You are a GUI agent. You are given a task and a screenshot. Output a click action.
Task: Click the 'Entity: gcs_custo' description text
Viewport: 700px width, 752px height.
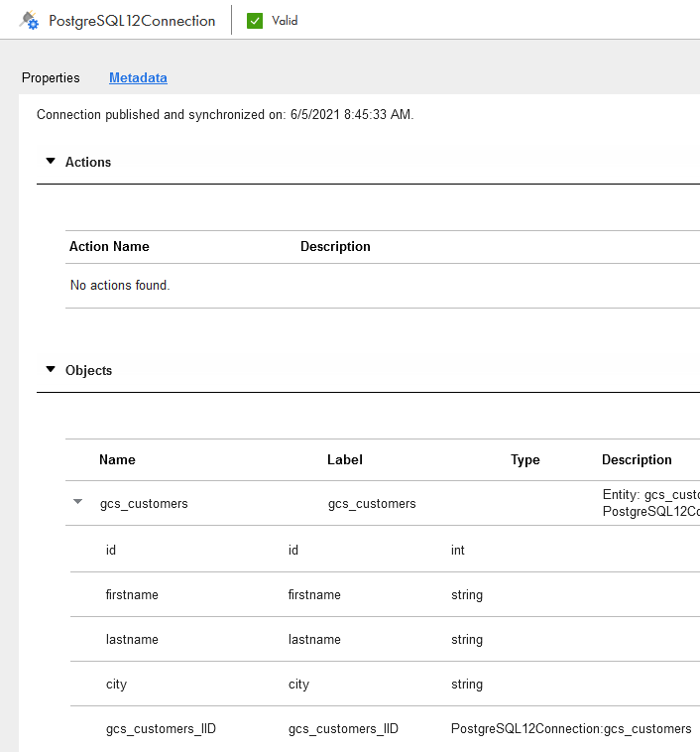(651, 494)
